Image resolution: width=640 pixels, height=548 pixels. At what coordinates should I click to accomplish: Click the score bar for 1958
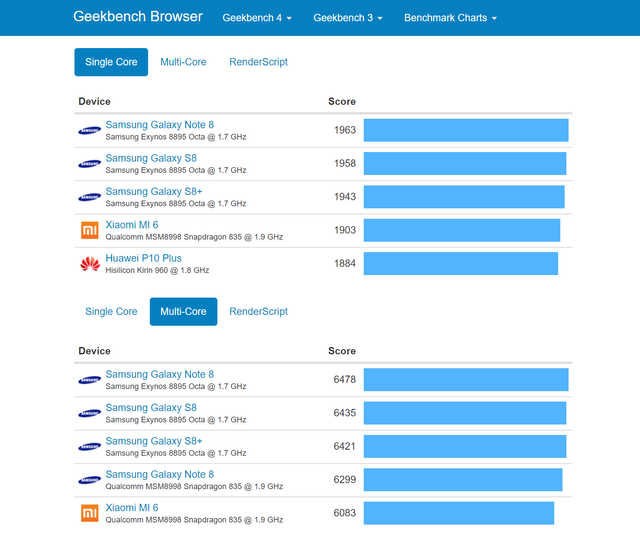(465, 164)
